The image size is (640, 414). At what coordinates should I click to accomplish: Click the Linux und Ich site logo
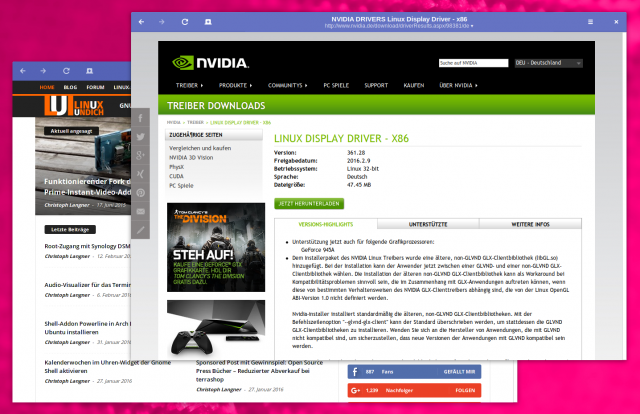74,106
